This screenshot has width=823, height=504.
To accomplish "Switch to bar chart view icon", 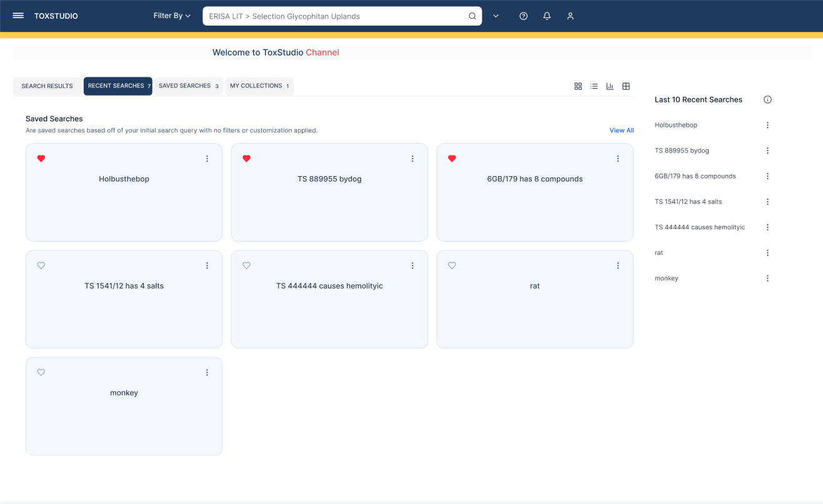I will click(610, 86).
